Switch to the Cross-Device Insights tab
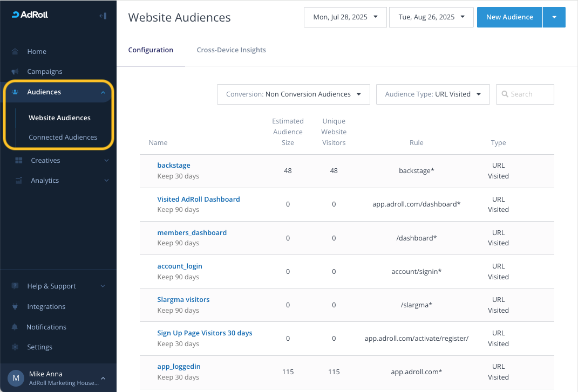The height and width of the screenshot is (392, 578). (231, 50)
